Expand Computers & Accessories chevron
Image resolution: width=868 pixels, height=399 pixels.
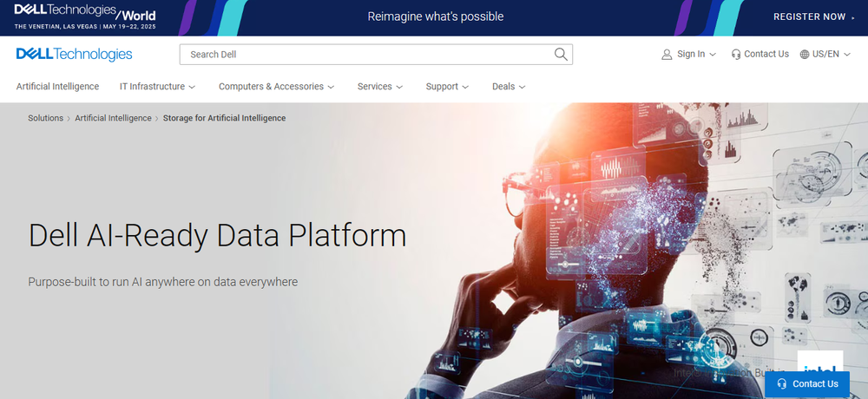point(331,87)
